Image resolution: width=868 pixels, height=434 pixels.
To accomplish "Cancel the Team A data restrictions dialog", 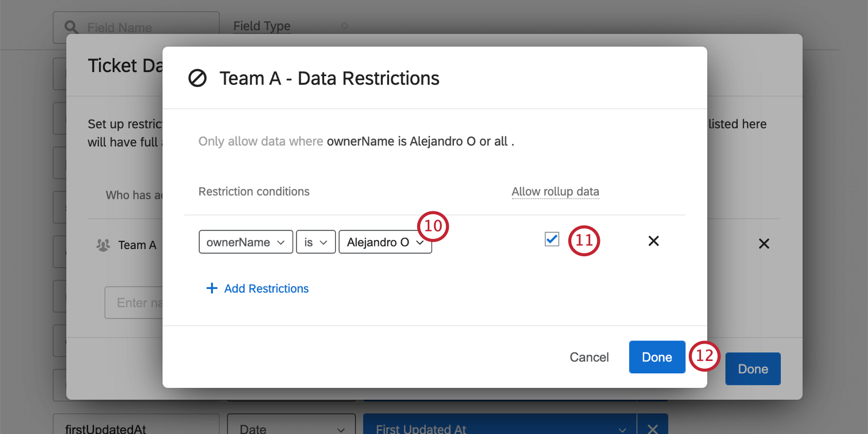I will pyautogui.click(x=589, y=357).
